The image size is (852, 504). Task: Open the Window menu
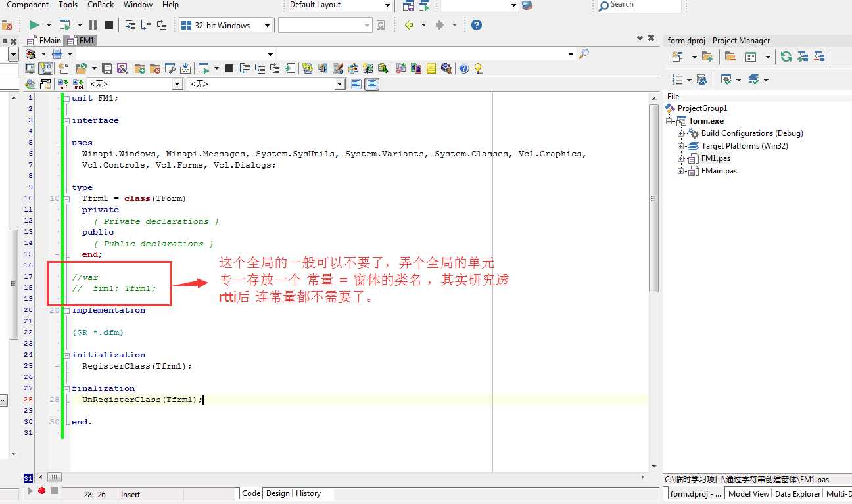point(138,5)
